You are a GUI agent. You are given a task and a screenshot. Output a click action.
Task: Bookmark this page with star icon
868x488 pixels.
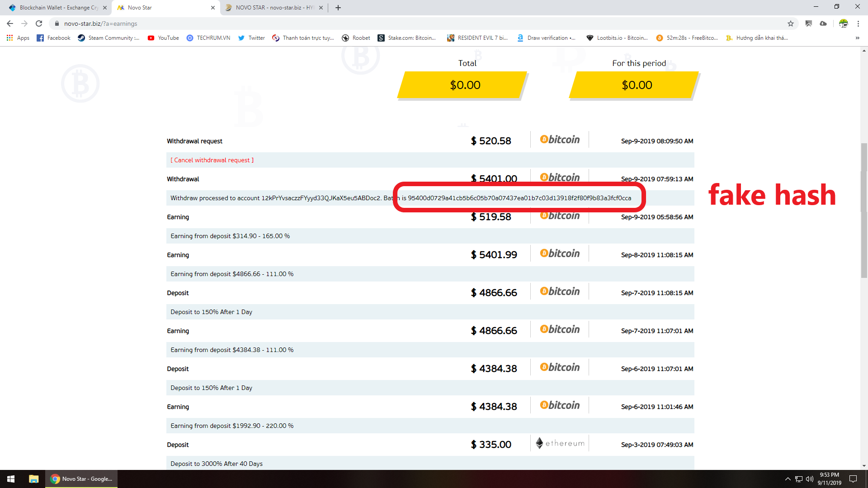[791, 23]
